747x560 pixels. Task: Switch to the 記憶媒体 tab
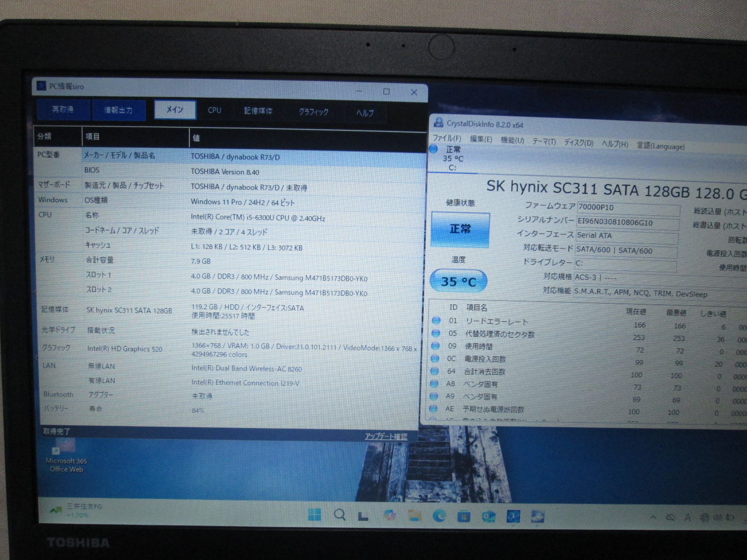(x=258, y=111)
